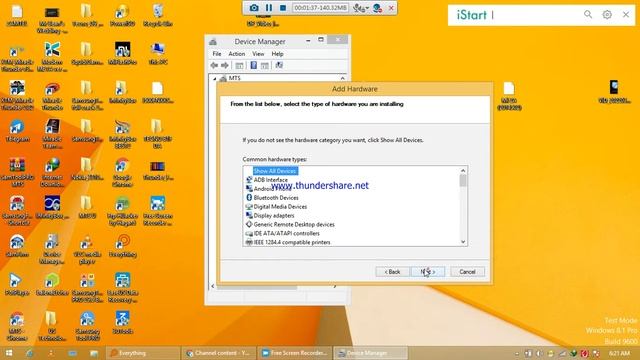Select Show All Devices in hardware list
Image resolution: width=640 pixels, height=360 pixels.
[275, 171]
